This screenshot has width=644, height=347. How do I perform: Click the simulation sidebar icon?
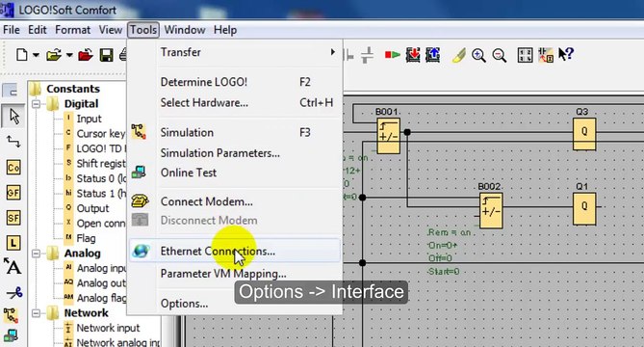point(12,316)
